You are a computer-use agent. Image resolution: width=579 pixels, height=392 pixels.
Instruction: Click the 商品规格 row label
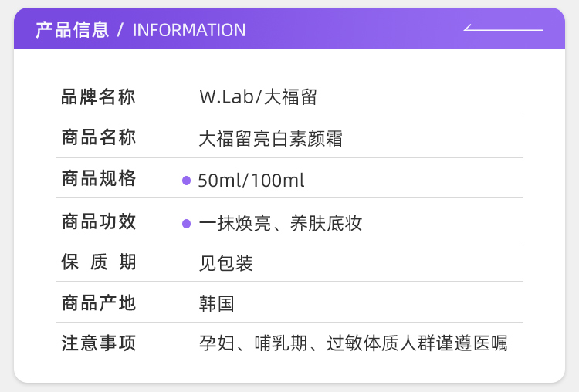[x=98, y=179]
